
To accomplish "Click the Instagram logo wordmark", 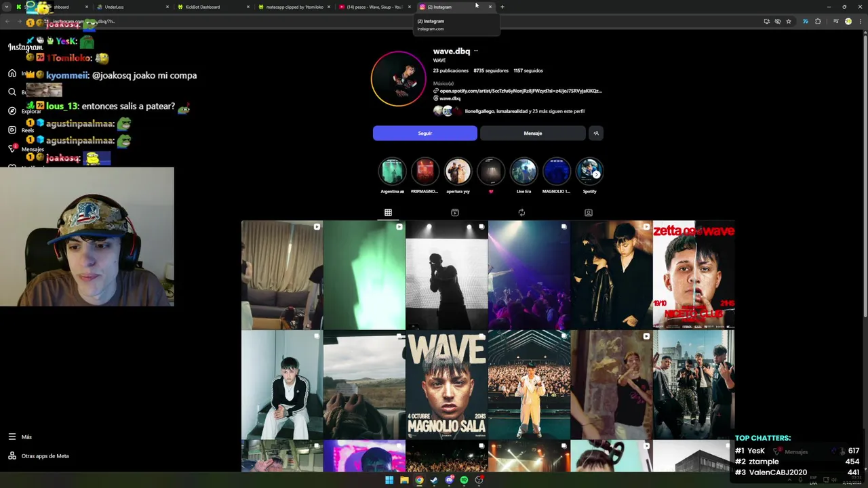I will (x=25, y=47).
